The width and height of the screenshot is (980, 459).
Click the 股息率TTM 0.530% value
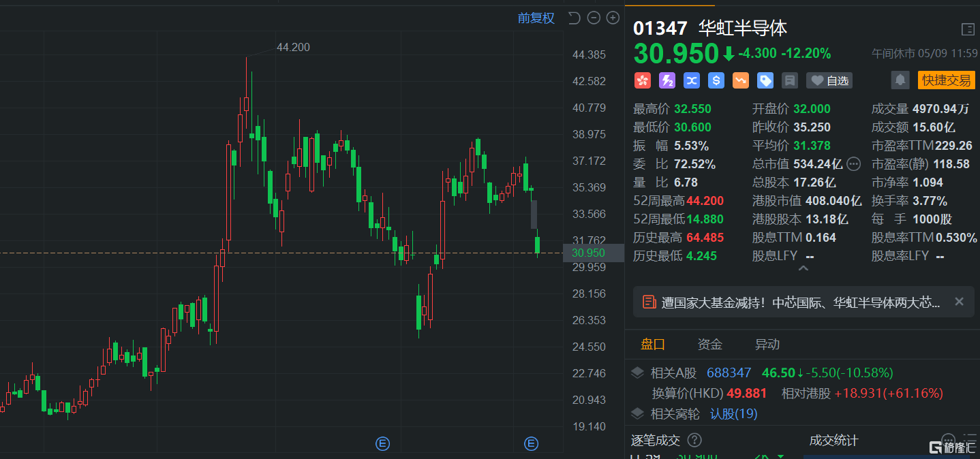coord(957,238)
